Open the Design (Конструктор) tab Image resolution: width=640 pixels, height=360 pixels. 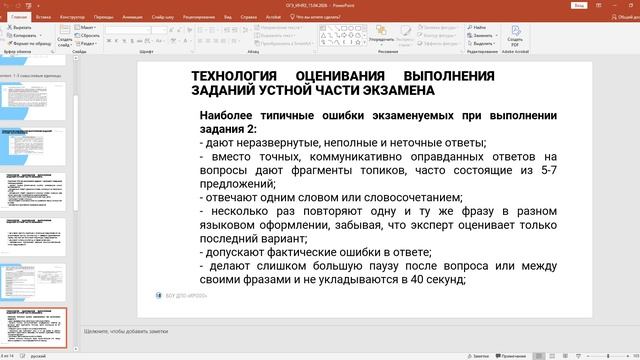pos(72,17)
